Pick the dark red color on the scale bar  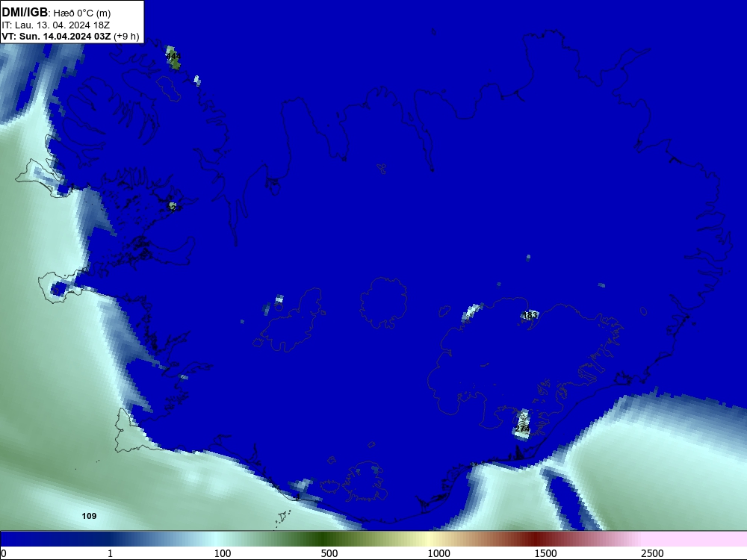click(536, 539)
